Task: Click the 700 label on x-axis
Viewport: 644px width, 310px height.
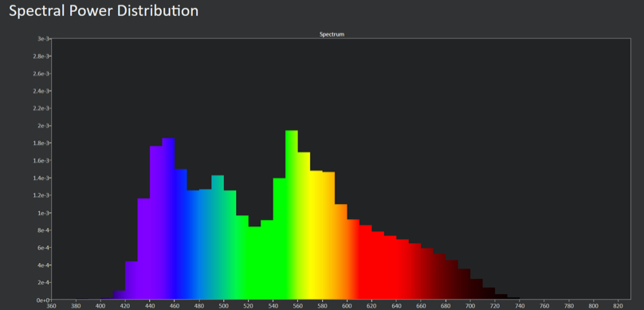Action: point(470,306)
